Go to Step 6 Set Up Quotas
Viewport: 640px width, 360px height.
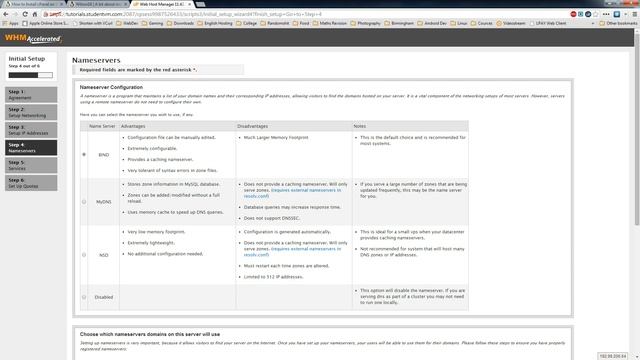pos(31,183)
